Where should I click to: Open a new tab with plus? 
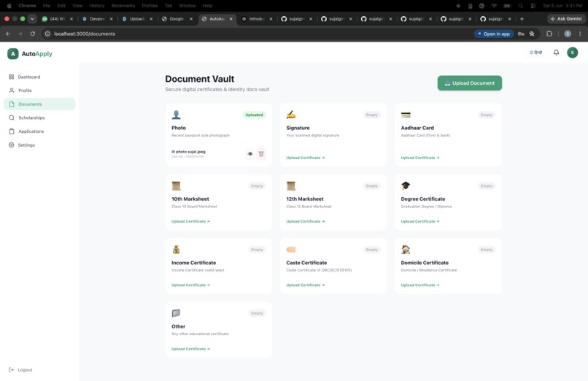(x=522, y=19)
